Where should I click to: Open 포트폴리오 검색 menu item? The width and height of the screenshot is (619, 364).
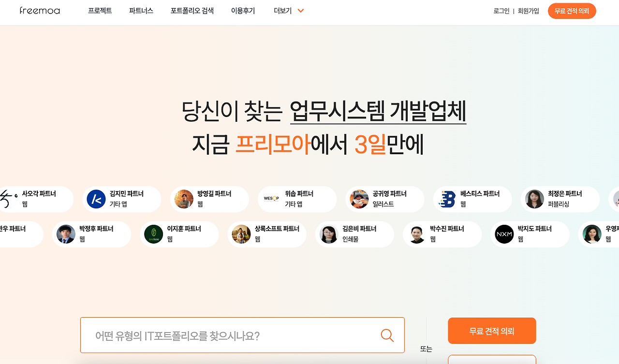click(192, 11)
